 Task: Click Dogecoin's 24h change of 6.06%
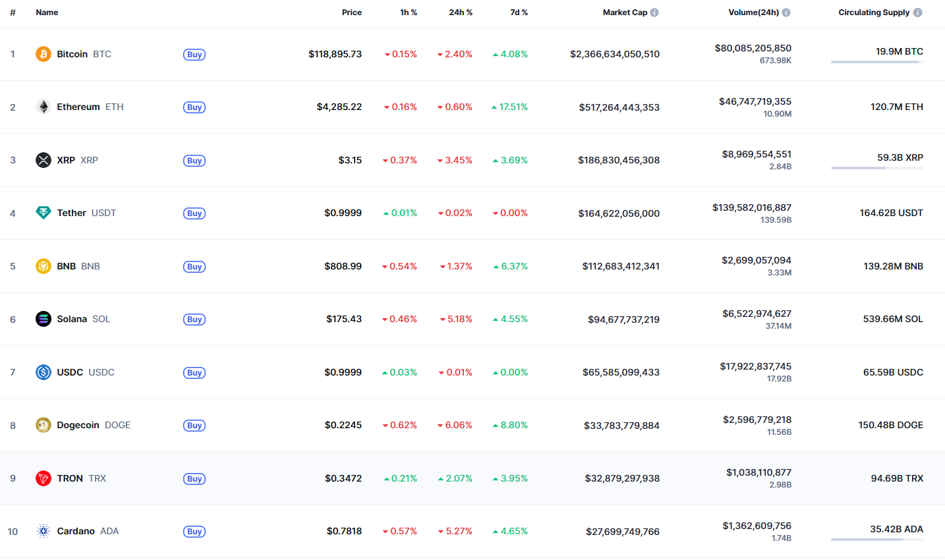(455, 425)
